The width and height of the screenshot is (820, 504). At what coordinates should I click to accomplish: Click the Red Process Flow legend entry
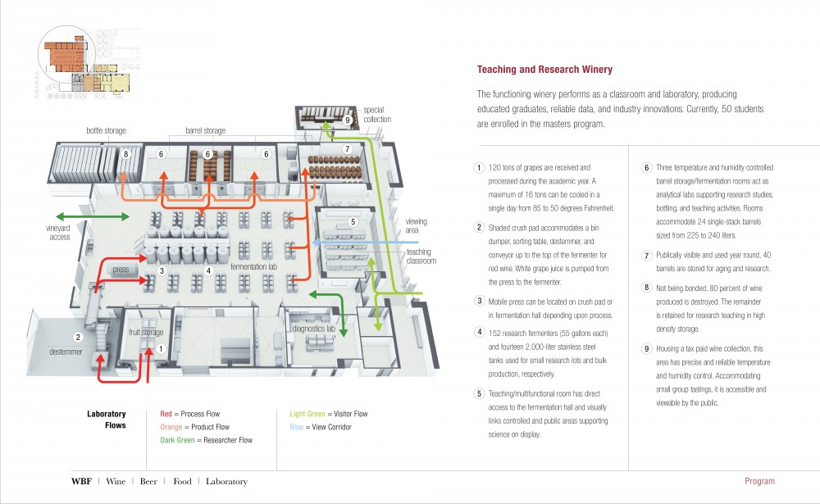[190, 414]
